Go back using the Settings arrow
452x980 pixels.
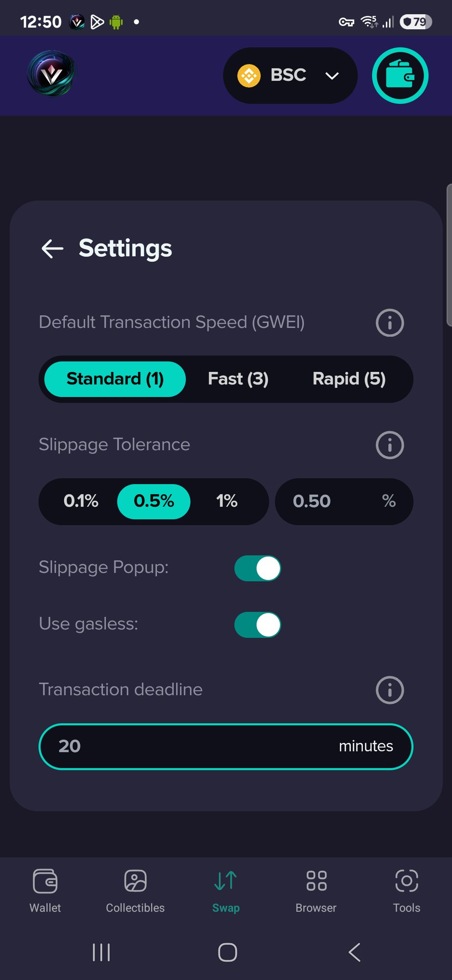click(52, 249)
